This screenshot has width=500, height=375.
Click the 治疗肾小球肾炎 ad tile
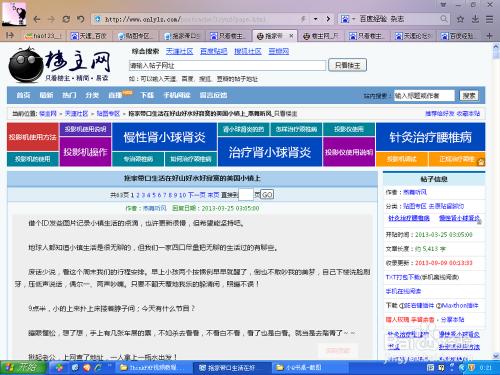(x=270, y=152)
